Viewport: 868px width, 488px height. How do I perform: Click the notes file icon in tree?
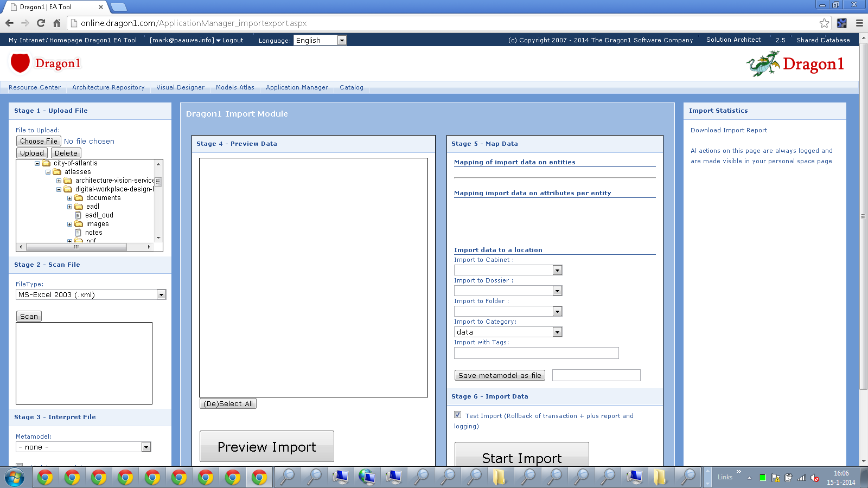[78, 233]
